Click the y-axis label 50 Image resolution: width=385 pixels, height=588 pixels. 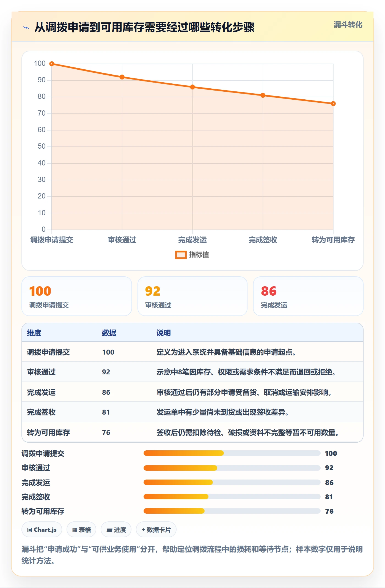pyautogui.click(x=42, y=146)
